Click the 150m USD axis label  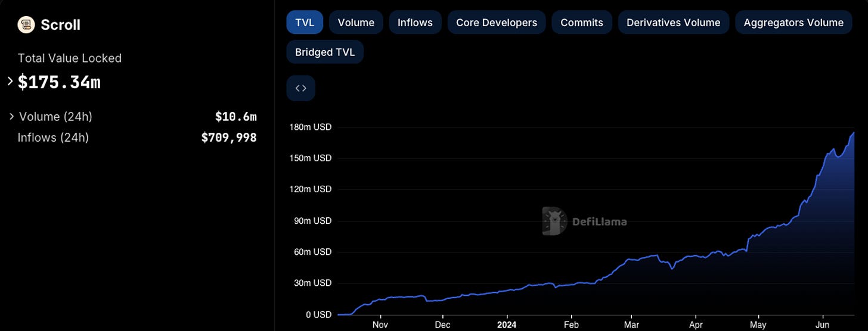pos(309,158)
